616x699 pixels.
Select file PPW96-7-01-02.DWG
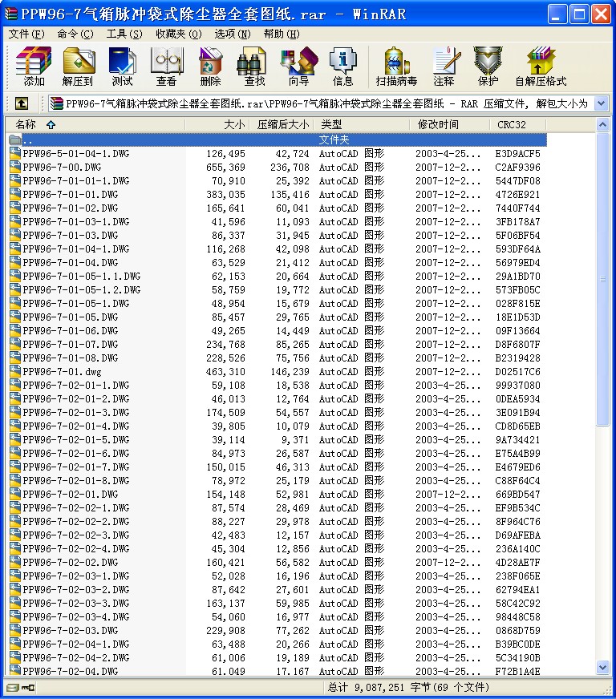point(71,208)
